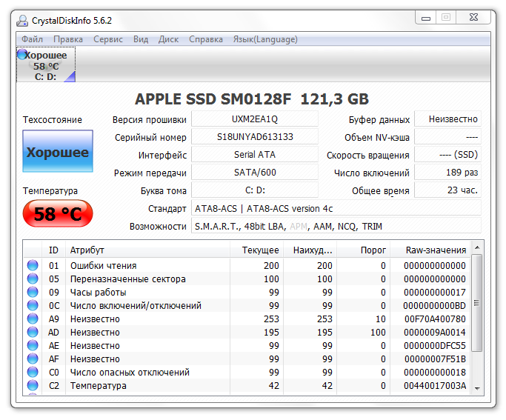Click the red 58 °C temperature button
The height and width of the screenshot is (420, 506).
58,213
